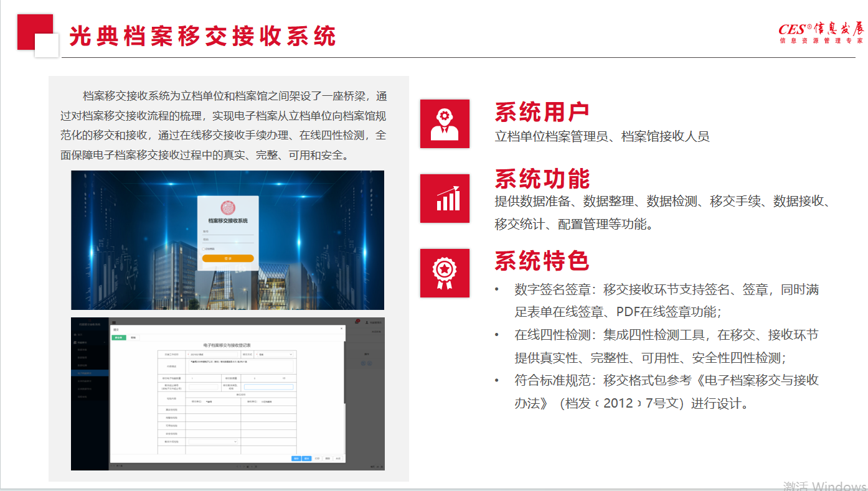Screen dimensions: 868x491
Task: Click the 打印 button in dialog footer
Action: 317,459
